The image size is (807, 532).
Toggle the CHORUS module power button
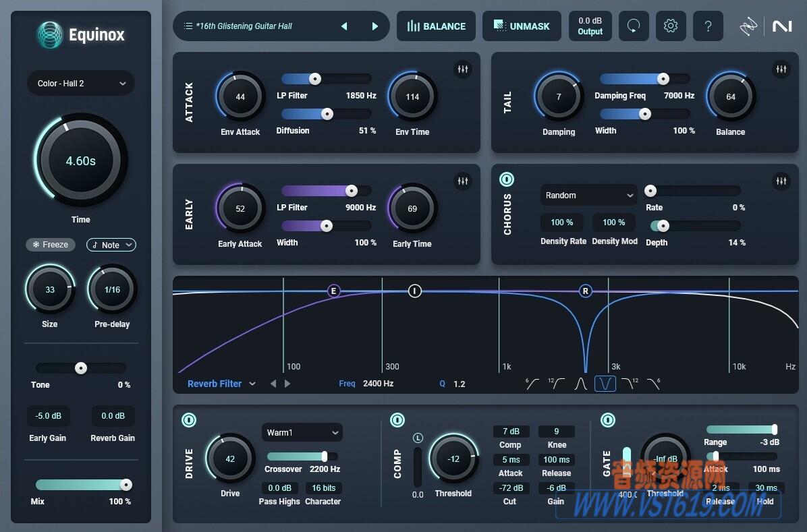tap(506, 179)
